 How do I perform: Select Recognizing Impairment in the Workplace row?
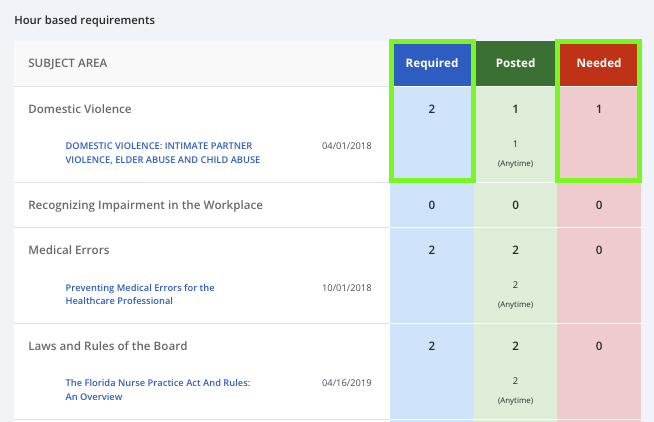click(x=145, y=205)
